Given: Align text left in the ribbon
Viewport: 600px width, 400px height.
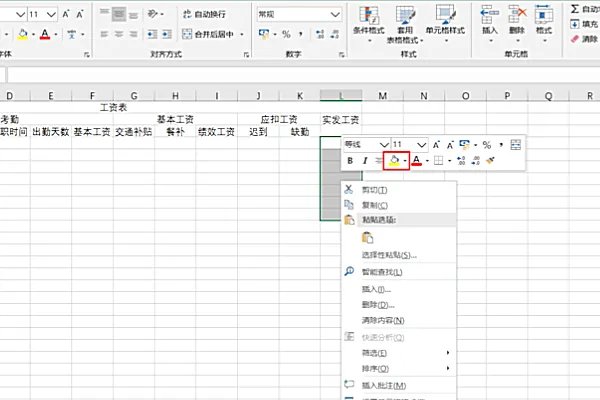Looking at the screenshot, I should click(x=104, y=34).
